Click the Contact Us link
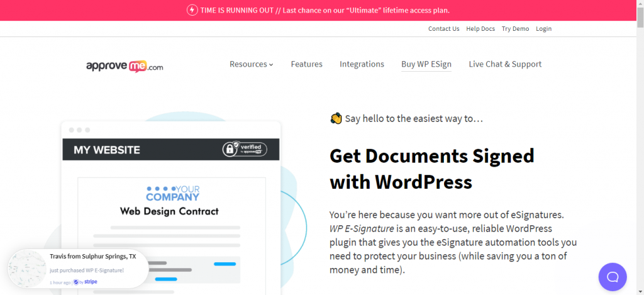This screenshot has width=644, height=295. tap(443, 29)
